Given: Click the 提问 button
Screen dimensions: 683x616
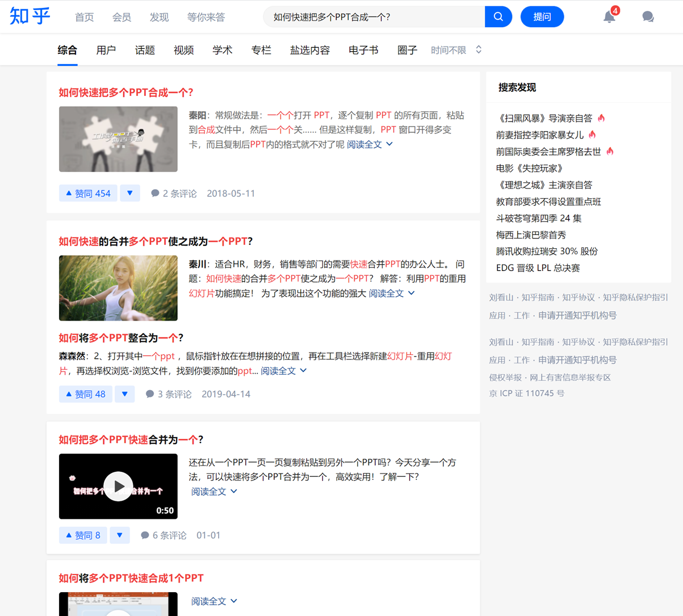Looking at the screenshot, I should point(542,17).
